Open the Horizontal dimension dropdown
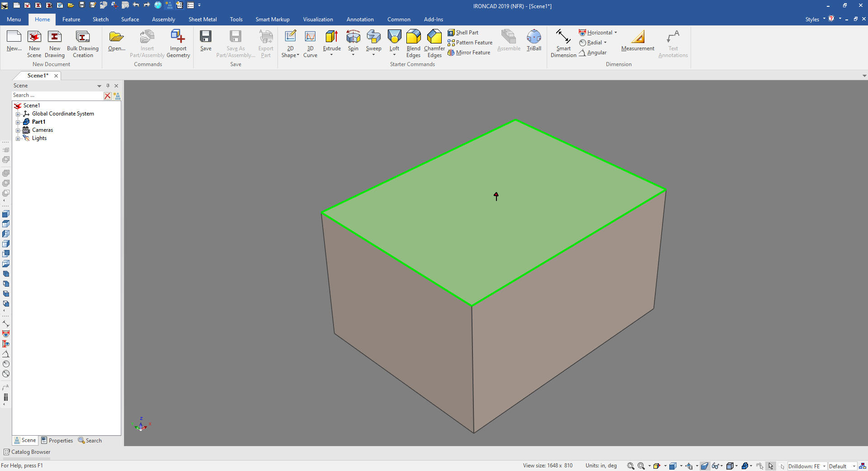 coord(615,33)
